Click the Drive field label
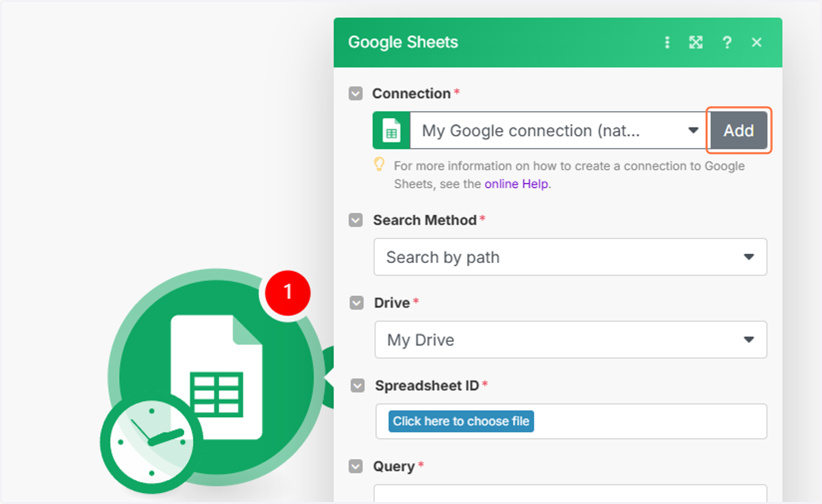The width and height of the screenshot is (822, 504). (392, 303)
